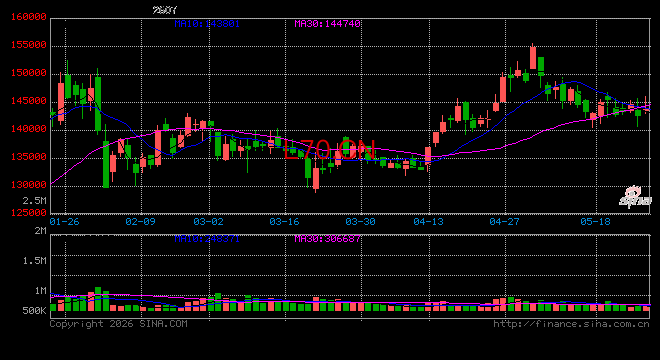Click the 2.5M axis label
This screenshot has width=660, height=360.
[x=35, y=200]
